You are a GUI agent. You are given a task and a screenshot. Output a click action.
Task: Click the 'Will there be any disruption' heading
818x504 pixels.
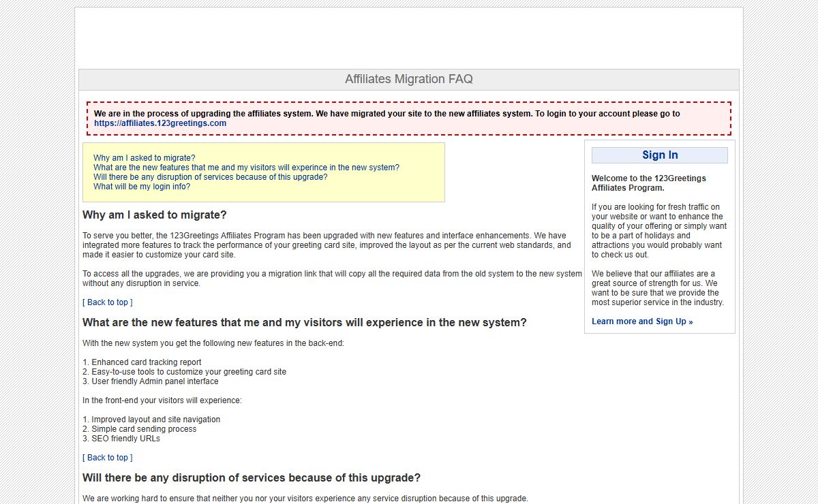pyautogui.click(x=252, y=478)
